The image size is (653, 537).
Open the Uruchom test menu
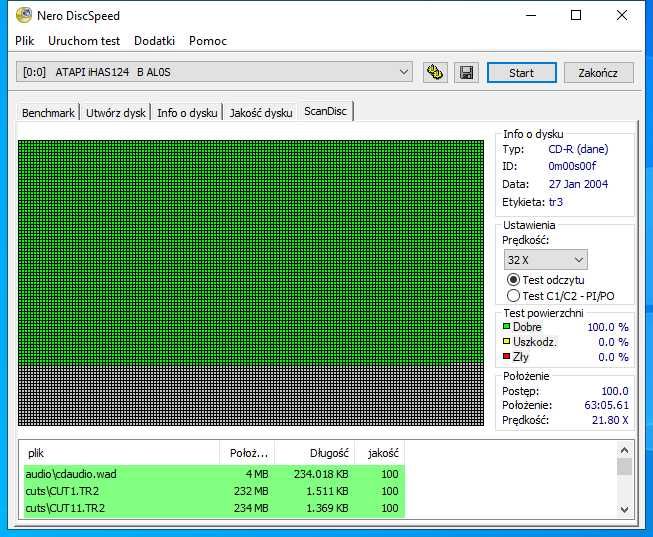click(x=84, y=41)
